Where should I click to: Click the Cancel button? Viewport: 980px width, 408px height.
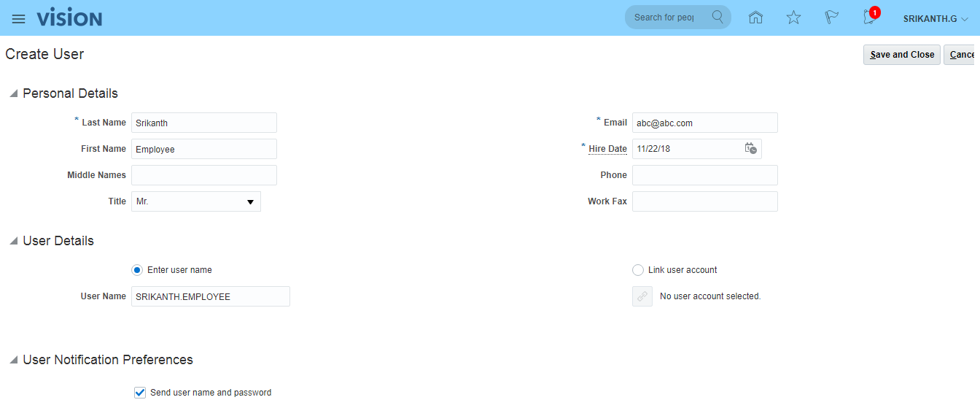point(961,55)
